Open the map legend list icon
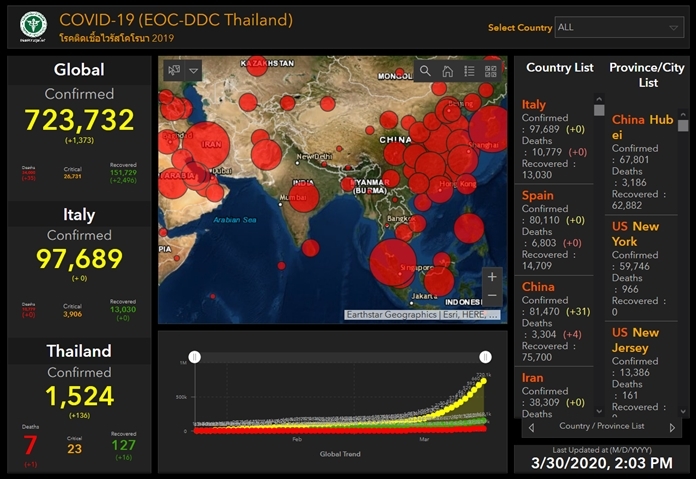 tap(469, 71)
